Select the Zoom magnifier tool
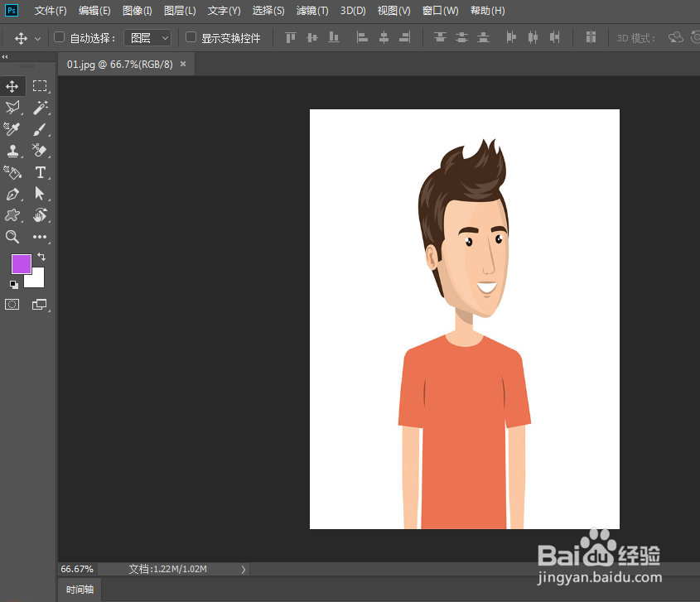This screenshot has height=602, width=700. [x=12, y=237]
